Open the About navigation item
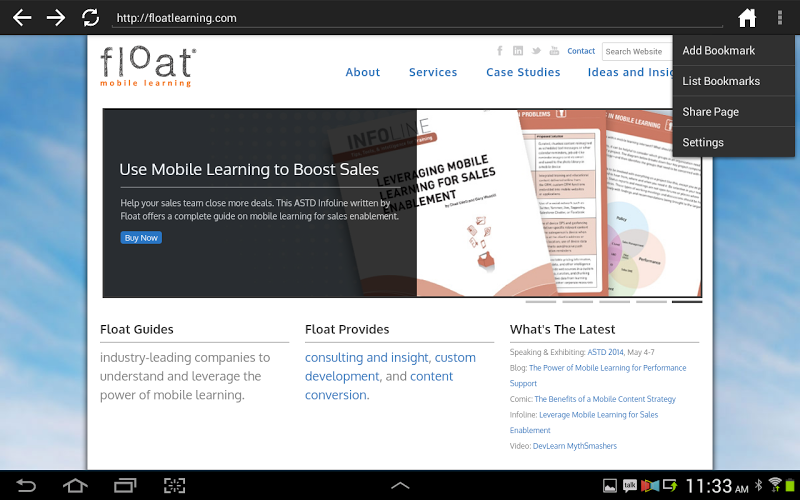Screen dimensions: 800x500 363,72
